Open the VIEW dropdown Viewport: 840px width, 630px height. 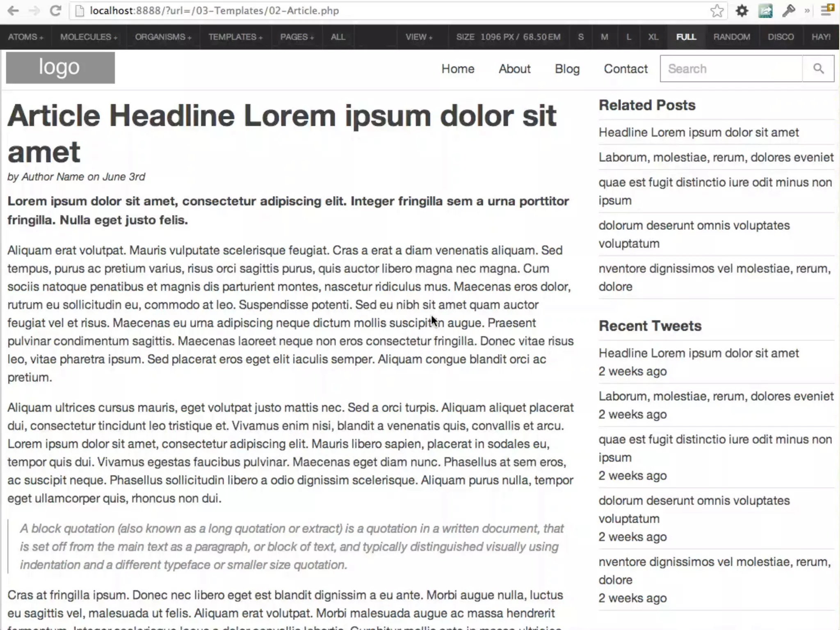tap(419, 37)
